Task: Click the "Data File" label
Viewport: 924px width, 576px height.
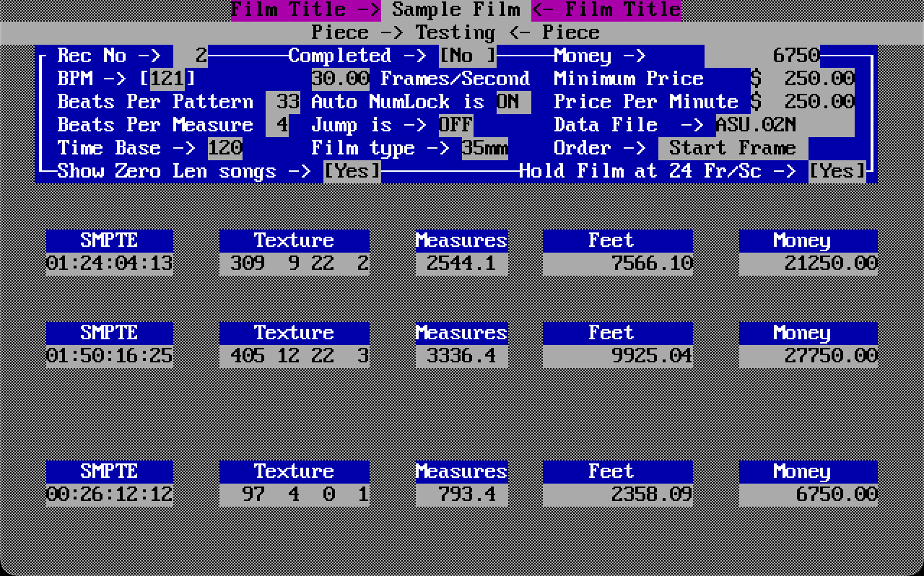Action: point(606,126)
